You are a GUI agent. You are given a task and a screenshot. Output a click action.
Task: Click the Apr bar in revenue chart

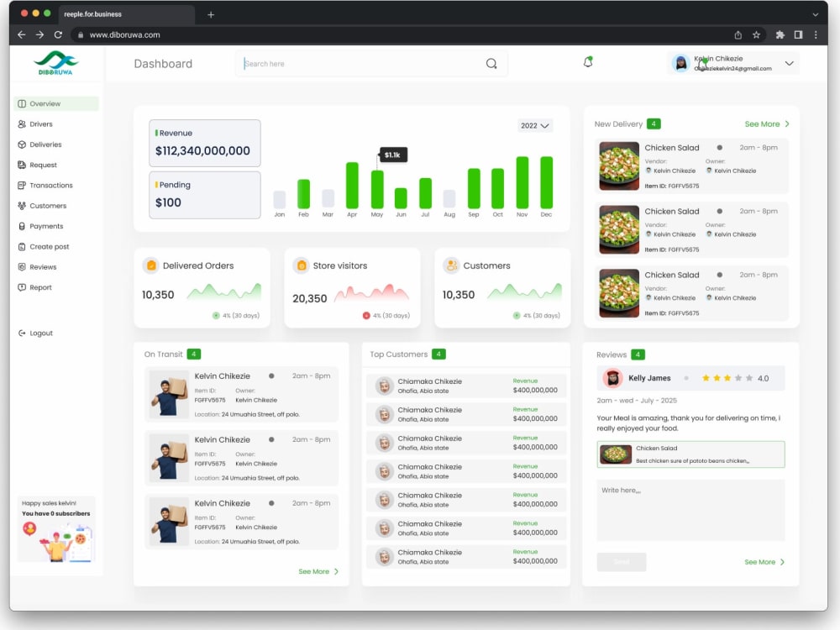point(352,186)
